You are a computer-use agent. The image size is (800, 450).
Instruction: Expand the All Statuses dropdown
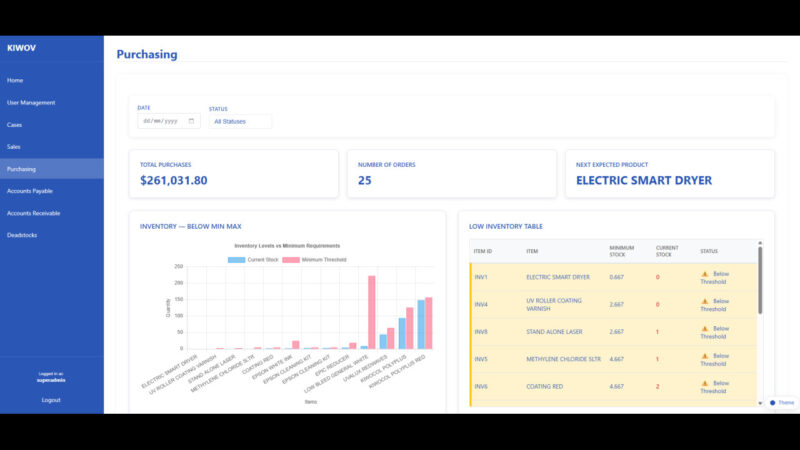240,121
